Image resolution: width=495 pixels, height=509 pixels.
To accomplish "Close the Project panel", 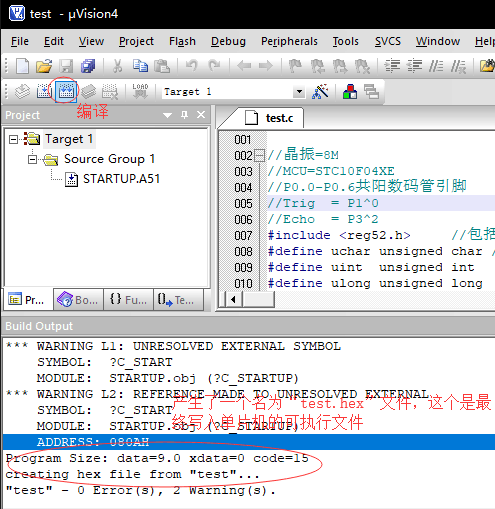I will pyautogui.click(x=201, y=115).
